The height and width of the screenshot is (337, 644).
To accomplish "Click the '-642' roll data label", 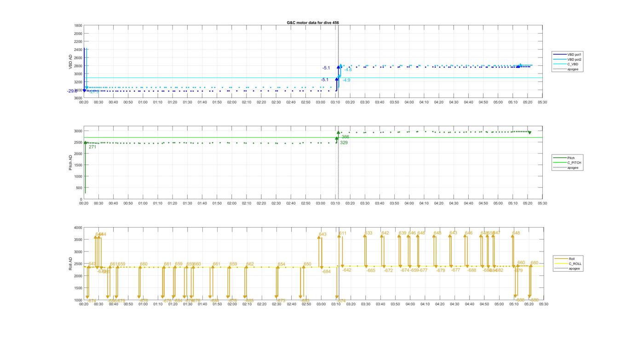I will [x=347, y=270].
